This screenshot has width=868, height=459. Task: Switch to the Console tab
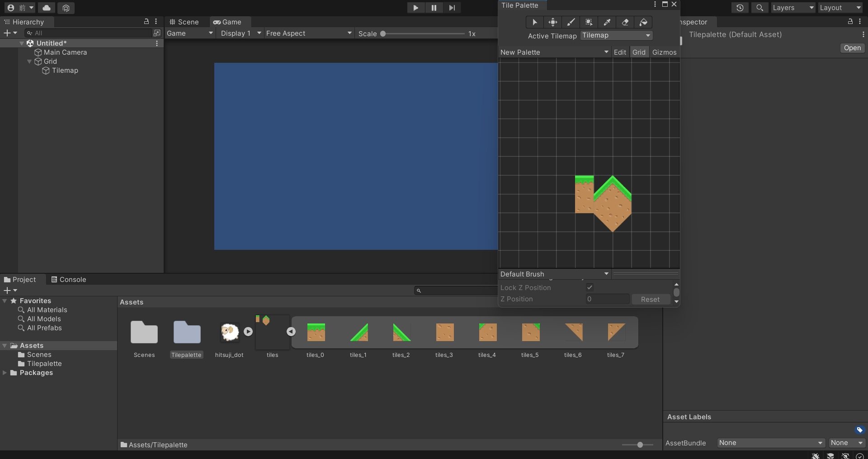tap(69, 280)
